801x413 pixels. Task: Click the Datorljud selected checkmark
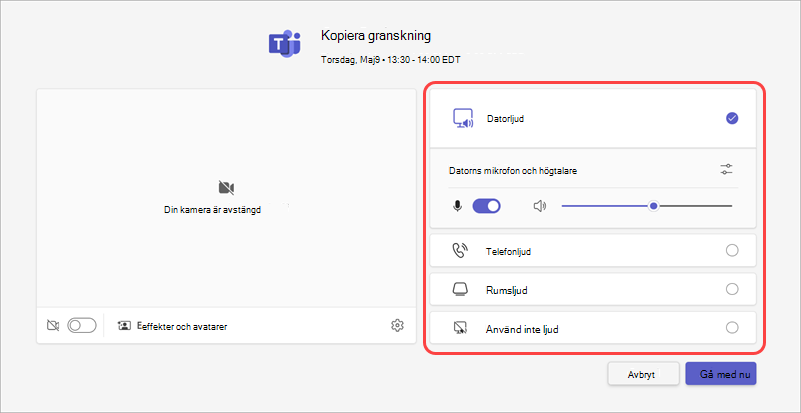(x=732, y=119)
